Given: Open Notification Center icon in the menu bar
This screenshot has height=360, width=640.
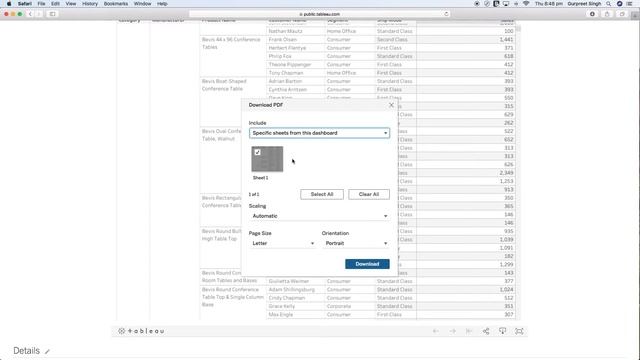Looking at the screenshot, I should [629, 4].
